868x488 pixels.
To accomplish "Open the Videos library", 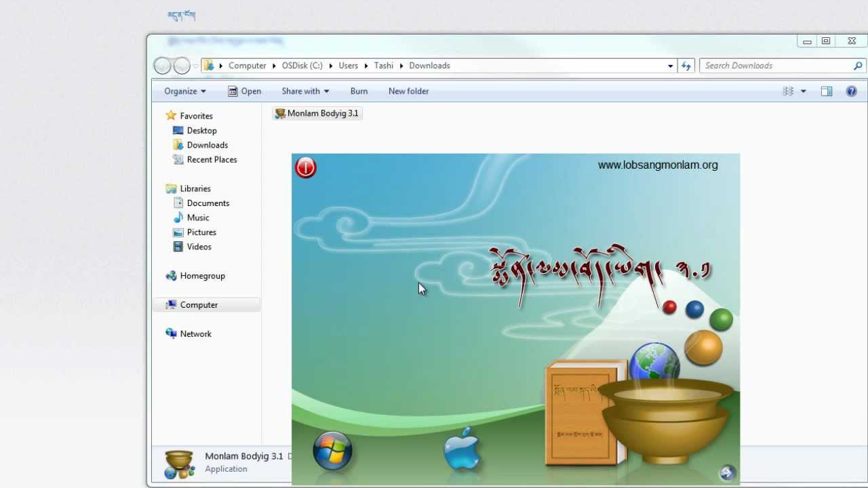I will coord(199,247).
